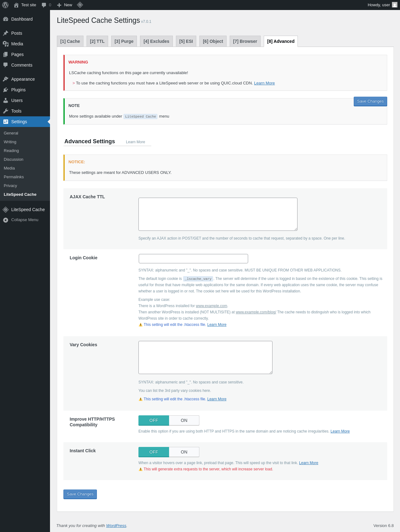Open Learn More link beside Advanced Settings

135,142
